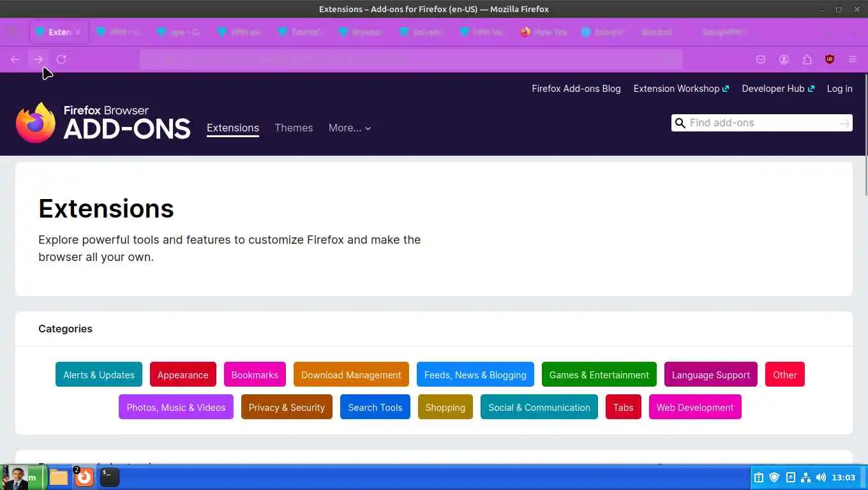The image size is (868, 490).
Task: Open the Firefox hamburger menu
Action: [853, 59]
